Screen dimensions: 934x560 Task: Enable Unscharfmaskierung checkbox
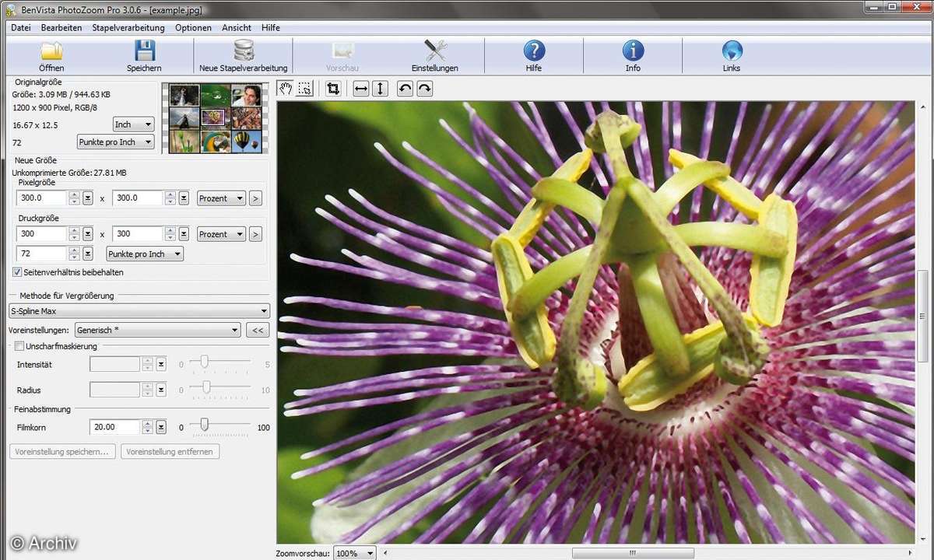(19, 346)
